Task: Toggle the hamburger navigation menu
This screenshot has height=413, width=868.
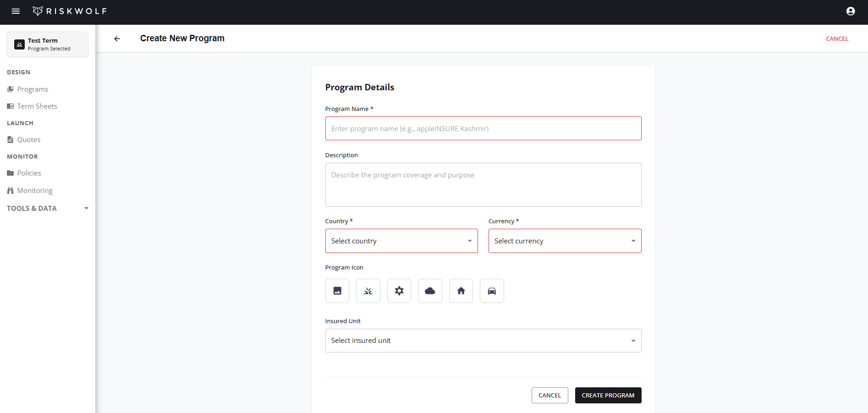Action: coord(16,11)
